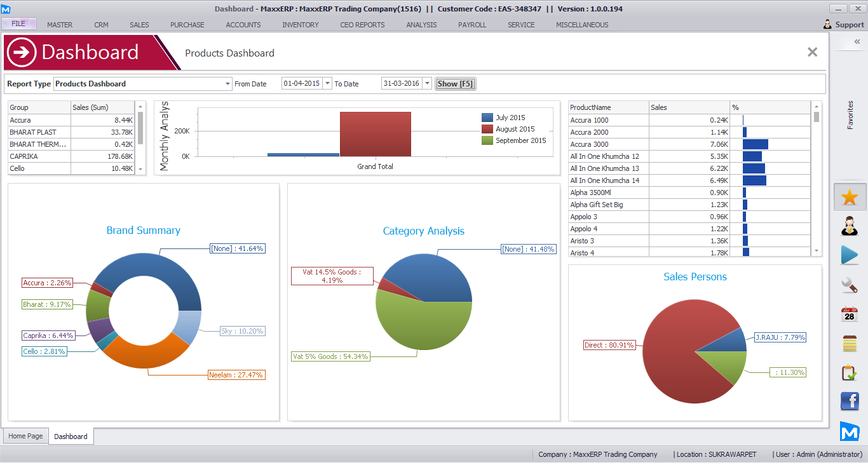Open the INVENTORY menu
The image size is (868, 467).
tap(301, 25)
